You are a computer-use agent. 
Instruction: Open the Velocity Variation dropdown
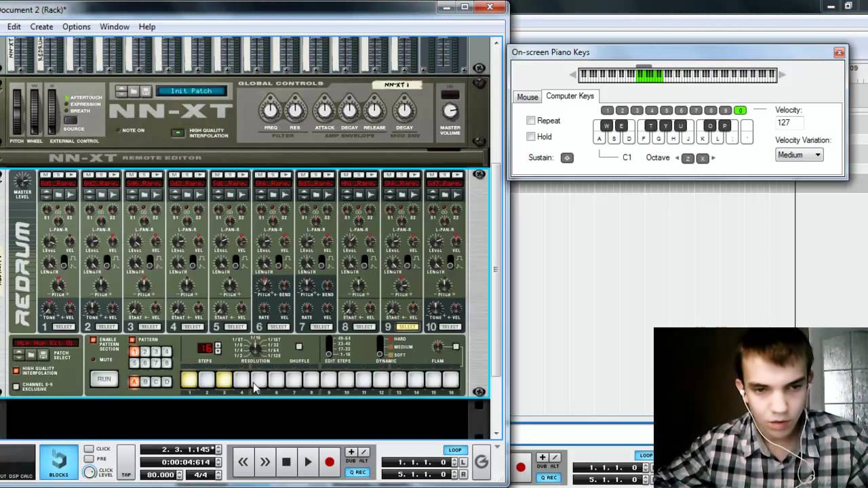pos(799,155)
